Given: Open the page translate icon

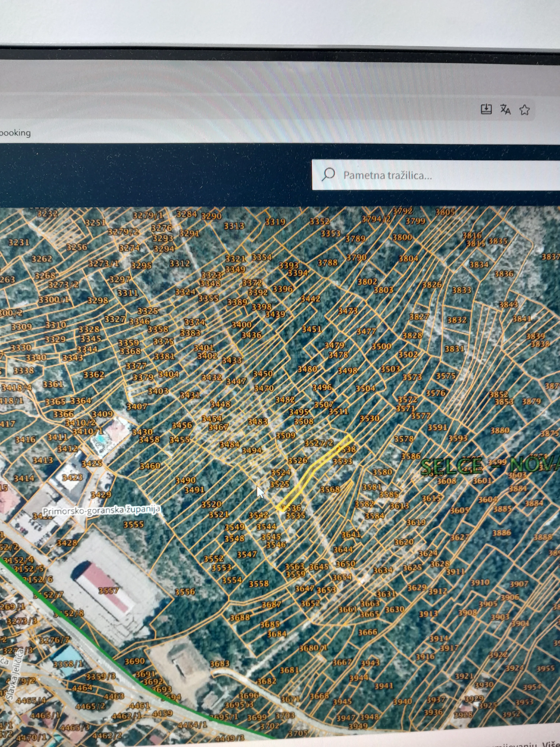Looking at the screenshot, I should 505,109.
